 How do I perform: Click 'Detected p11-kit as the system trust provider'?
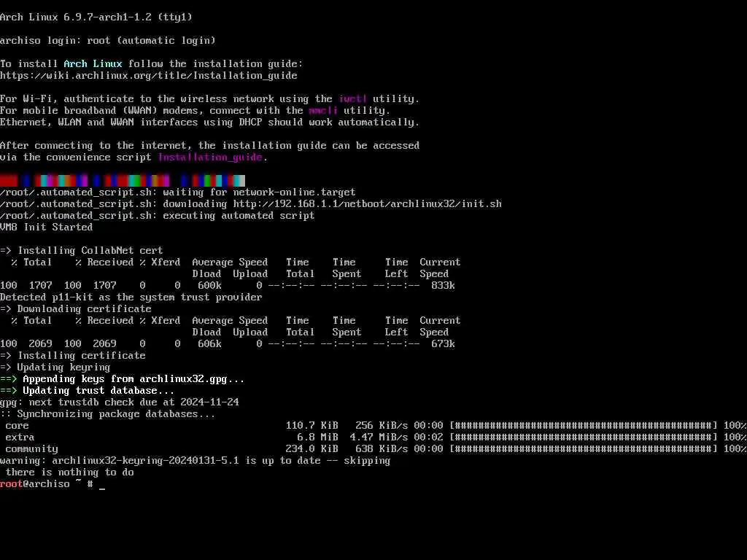pyautogui.click(x=131, y=297)
